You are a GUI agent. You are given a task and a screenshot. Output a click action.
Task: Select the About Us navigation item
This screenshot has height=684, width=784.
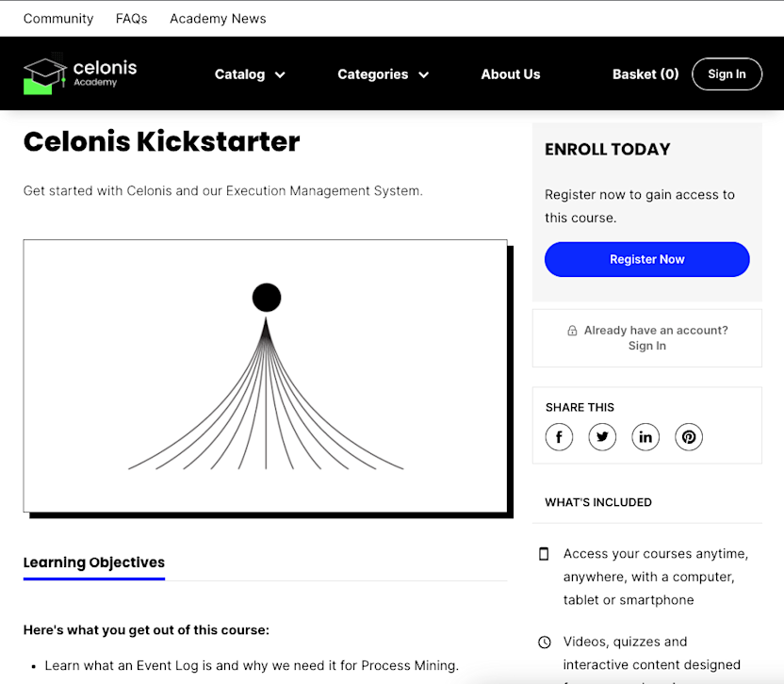511,73
